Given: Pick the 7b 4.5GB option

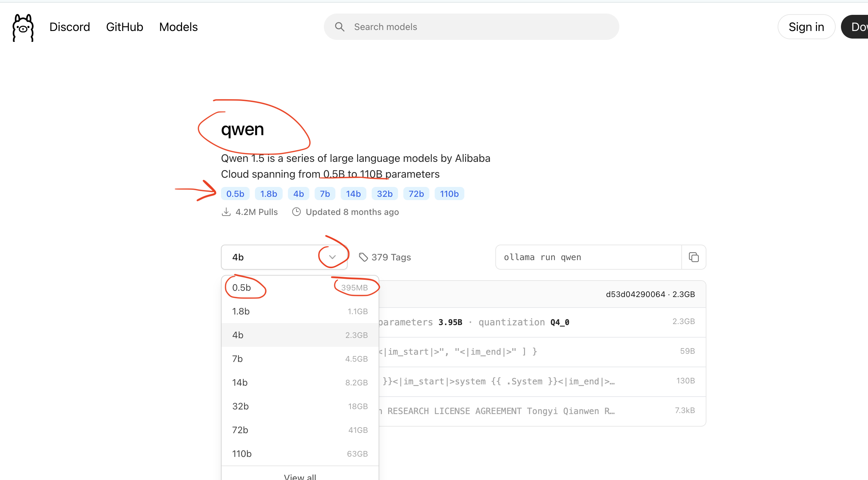Looking at the screenshot, I should [300, 359].
